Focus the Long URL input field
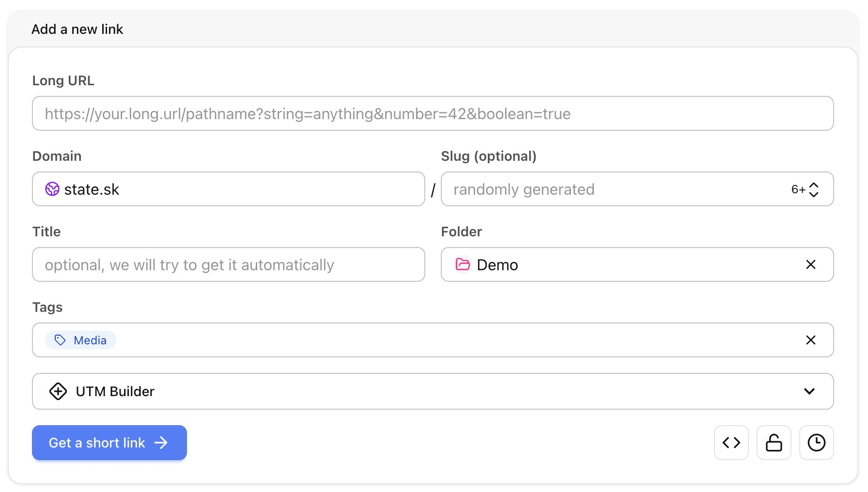Screen dimensions: 868x492 [x=433, y=113]
